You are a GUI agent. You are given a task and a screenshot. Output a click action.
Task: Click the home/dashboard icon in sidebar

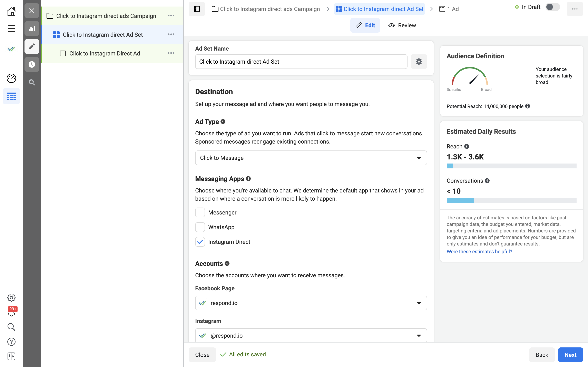tap(11, 11)
